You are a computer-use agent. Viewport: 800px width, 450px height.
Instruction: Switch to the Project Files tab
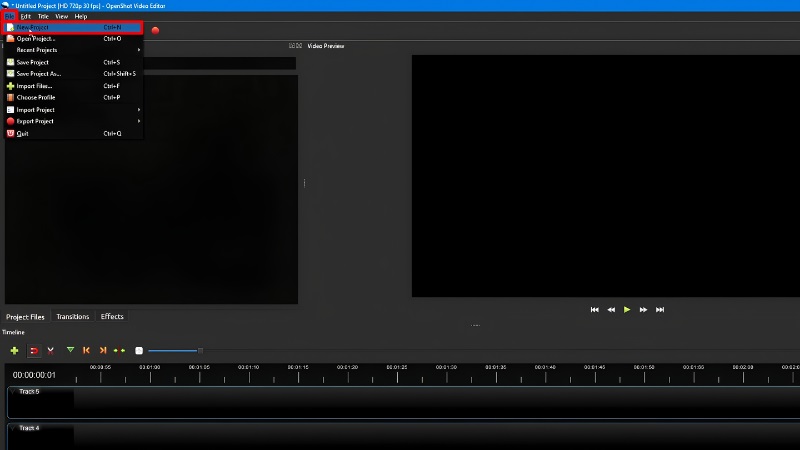pos(25,317)
